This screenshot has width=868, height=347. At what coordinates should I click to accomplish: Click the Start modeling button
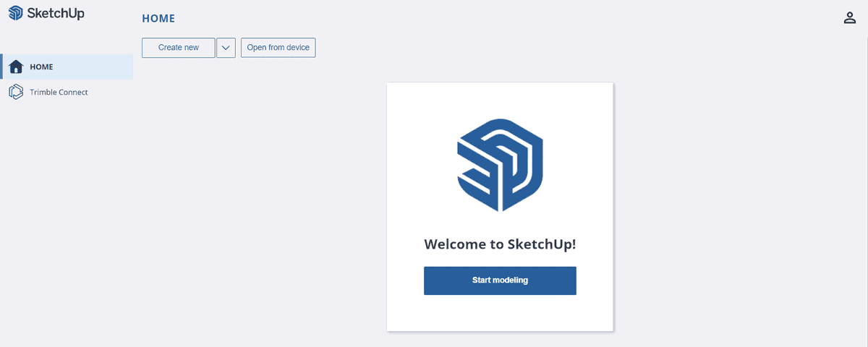tap(500, 280)
